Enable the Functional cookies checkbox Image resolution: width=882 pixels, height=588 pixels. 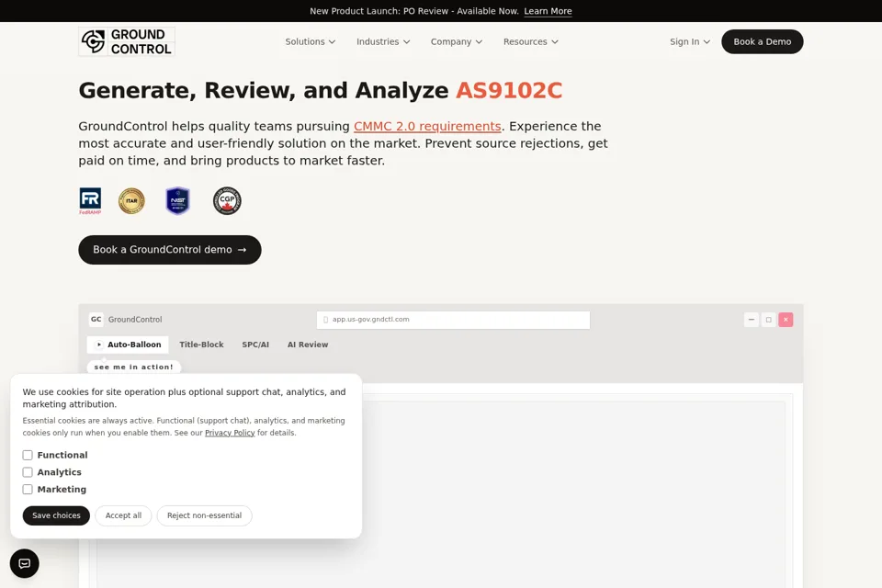[x=28, y=455]
